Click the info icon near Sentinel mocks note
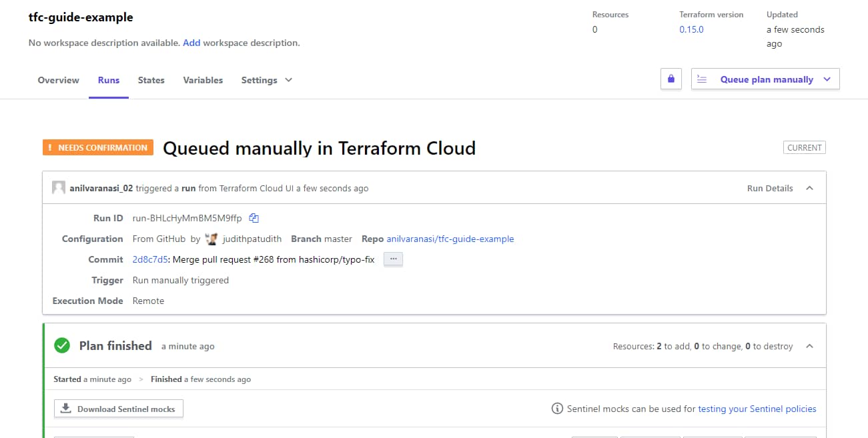868x438 pixels. [557, 408]
